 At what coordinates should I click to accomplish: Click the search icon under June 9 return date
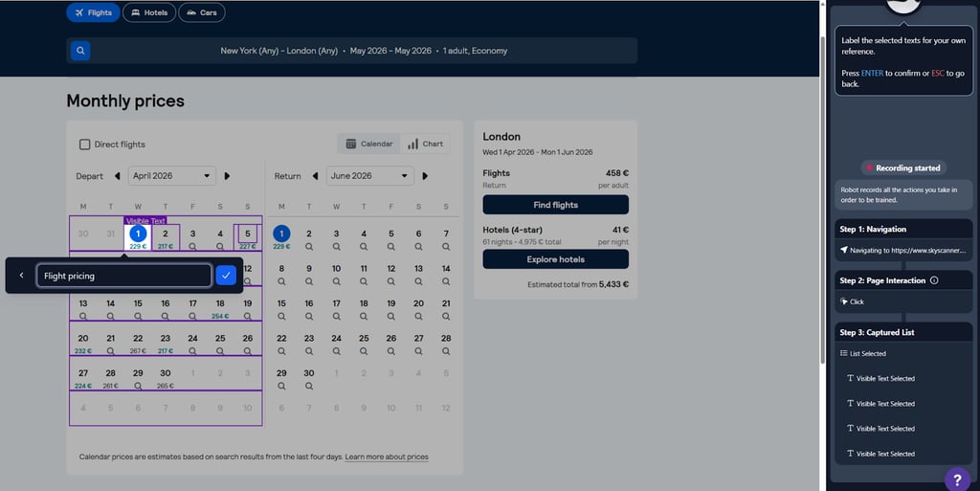tap(309, 281)
